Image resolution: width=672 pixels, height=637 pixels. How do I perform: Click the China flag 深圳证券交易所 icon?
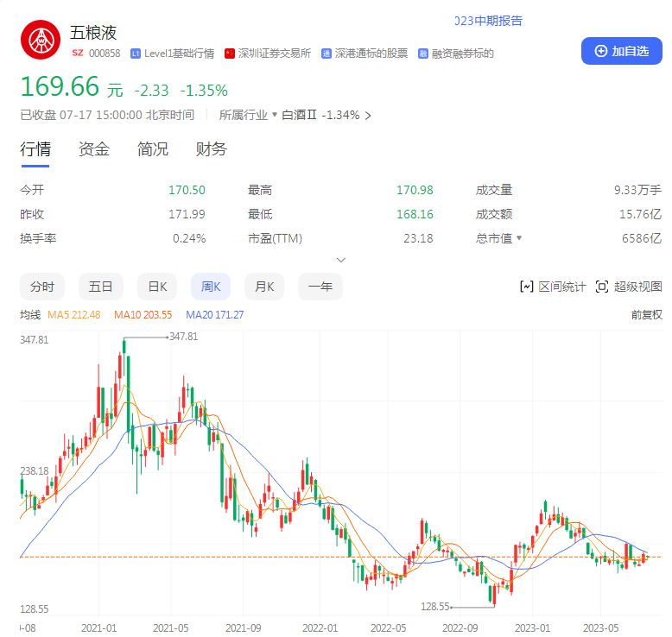pos(230,54)
